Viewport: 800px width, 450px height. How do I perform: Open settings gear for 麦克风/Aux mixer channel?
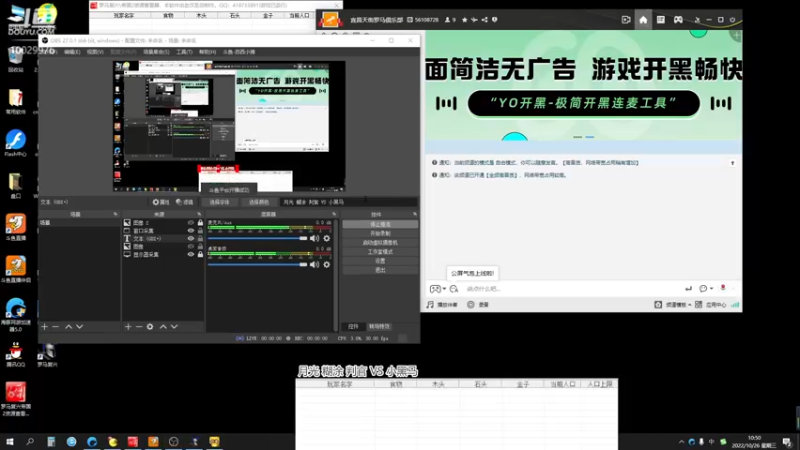(x=327, y=238)
